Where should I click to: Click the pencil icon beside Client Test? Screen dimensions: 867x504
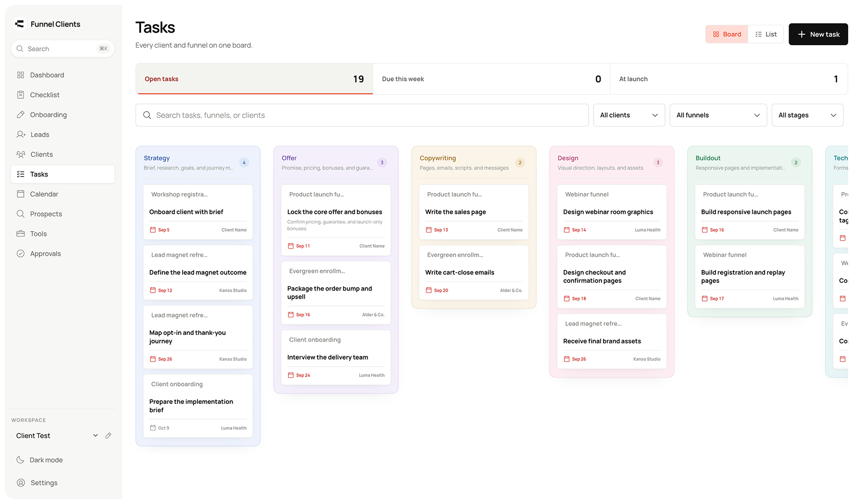tap(108, 436)
